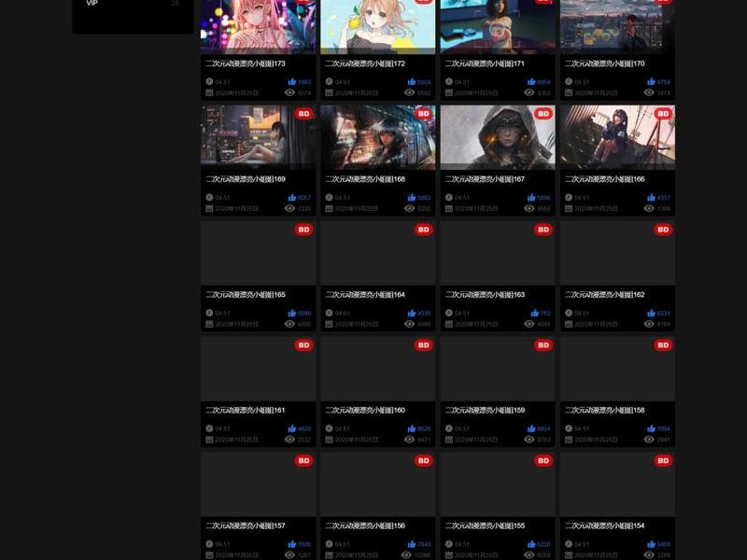Open the night street girl thumbnail 168

click(x=378, y=137)
